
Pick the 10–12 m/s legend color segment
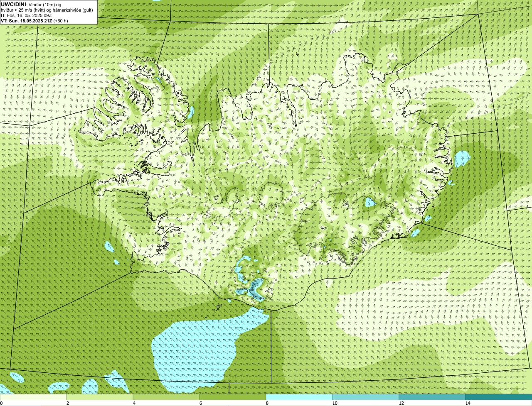click(366, 397)
